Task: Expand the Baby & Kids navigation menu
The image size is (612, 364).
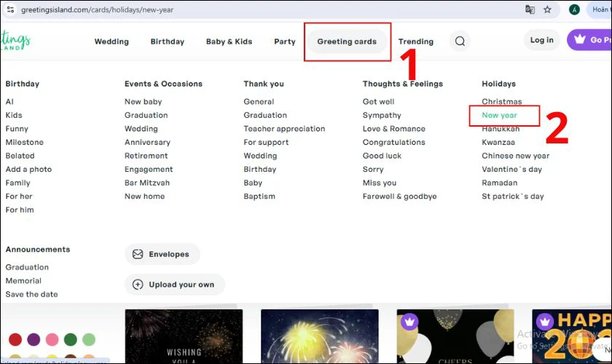Action: coord(229,41)
